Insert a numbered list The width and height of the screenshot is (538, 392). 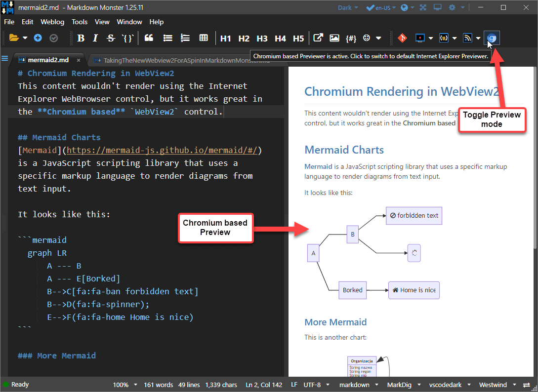185,38
